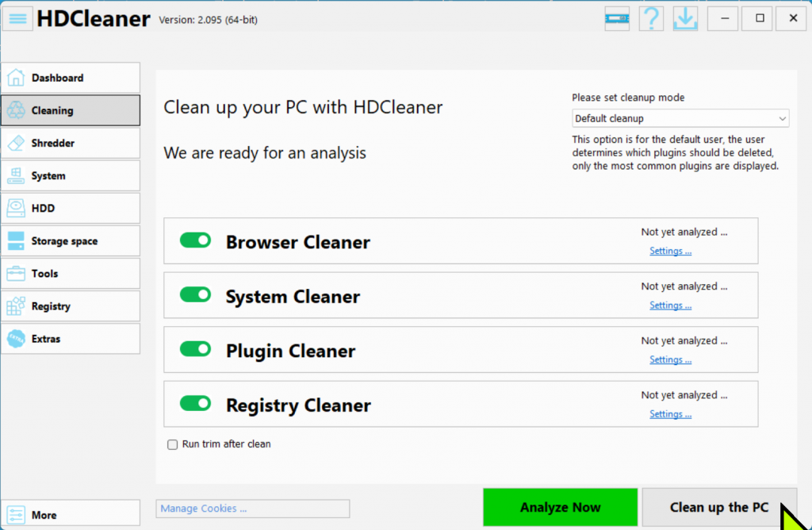Open the hamburger menu beside HDCleaner logo
Screen dimensions: 812x530
pos(17,18)
